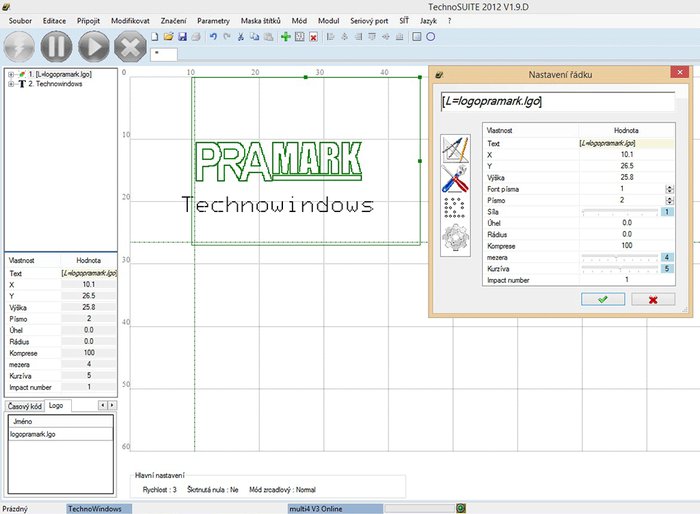This screenshot has width=700, height=514.
Task: Adjust the Font písma stepper arrows
Action: [x=669, y=189]
